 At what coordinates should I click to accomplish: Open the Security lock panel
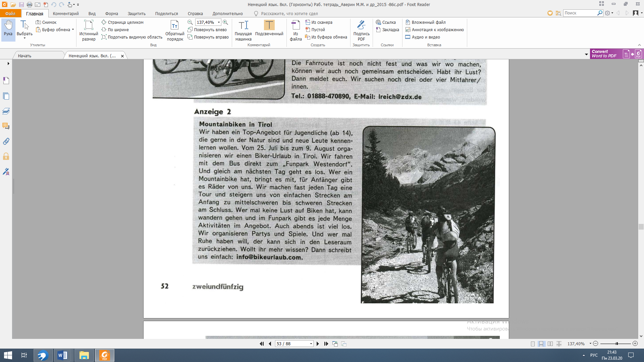pos(6,157)
